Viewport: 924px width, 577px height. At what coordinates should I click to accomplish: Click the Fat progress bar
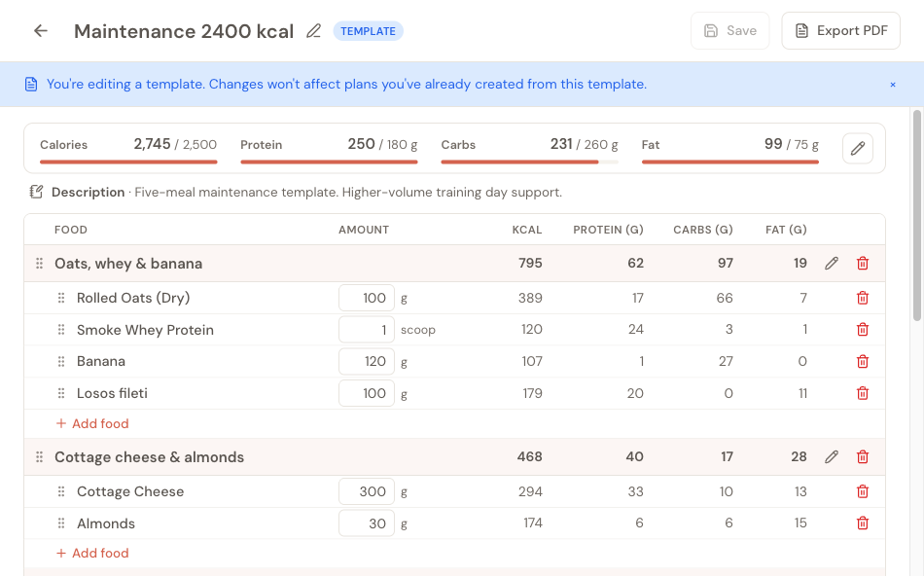(x=730, y=162)
